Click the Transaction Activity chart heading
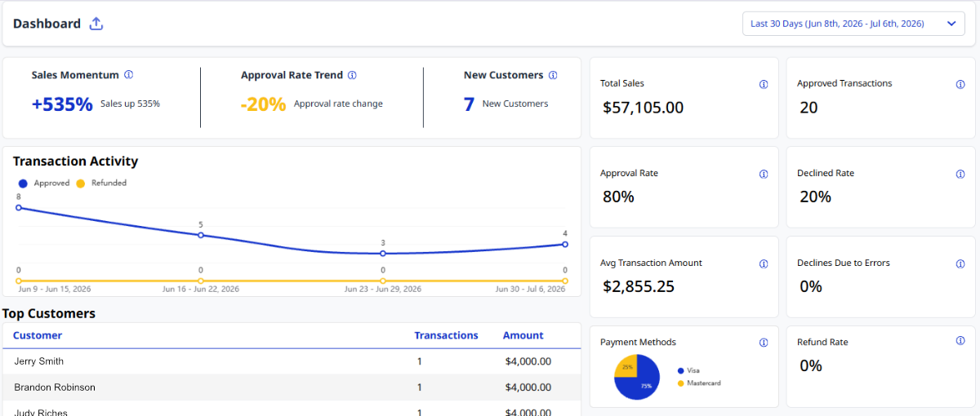Viewport: 980px width, 416px height. click(75, 162)
